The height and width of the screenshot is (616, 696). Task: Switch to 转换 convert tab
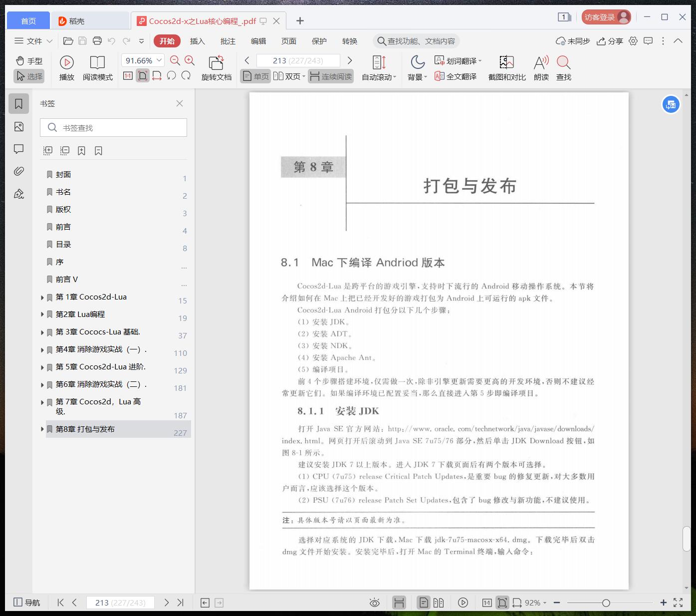point(350,41)
